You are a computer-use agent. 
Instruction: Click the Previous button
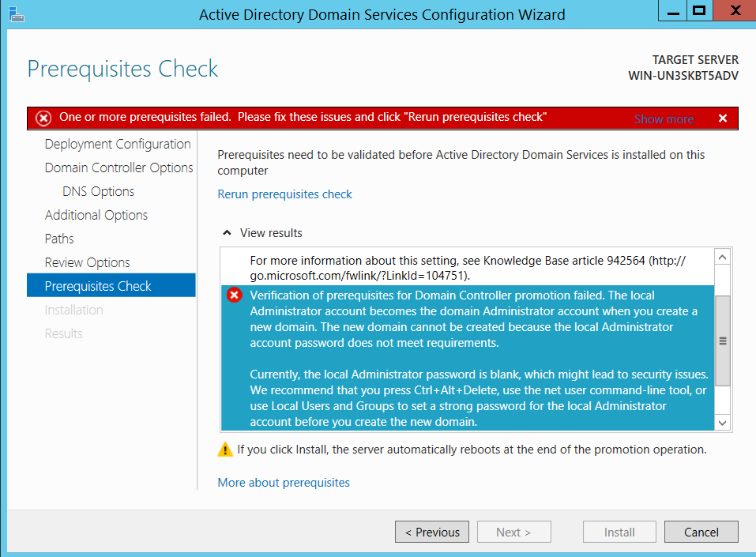coord(432,532)
